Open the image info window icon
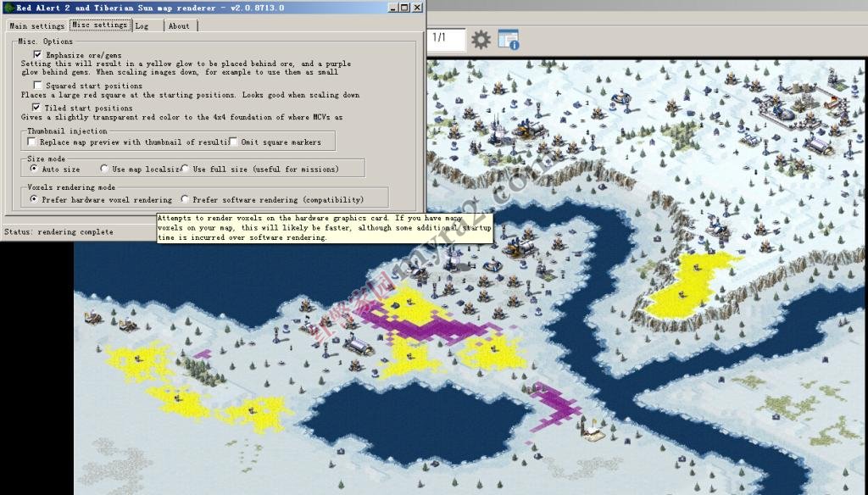Viewport: 868px width, 495px height. [509, 40]
